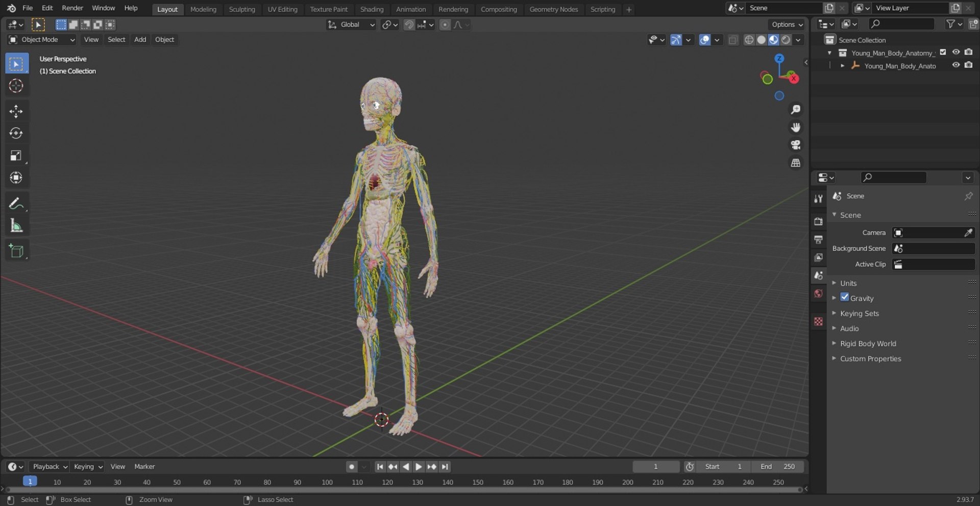
Task: Click the End frame 250 field
Action: [x=778, y=467]
